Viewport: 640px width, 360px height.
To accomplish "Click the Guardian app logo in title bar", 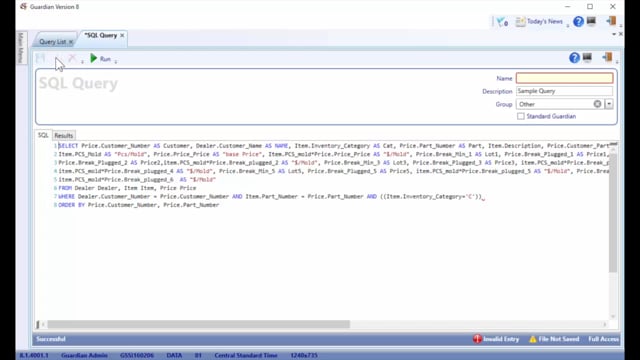I will 23,7.
